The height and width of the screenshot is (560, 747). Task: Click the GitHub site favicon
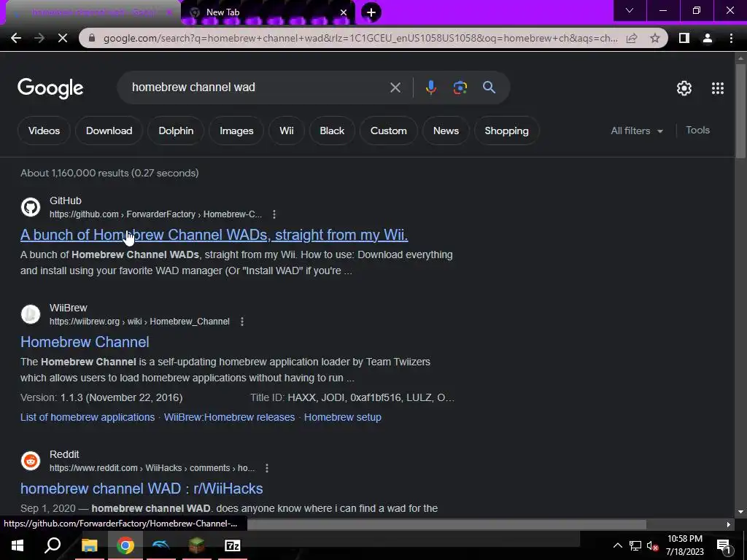(x=31, y=207)
